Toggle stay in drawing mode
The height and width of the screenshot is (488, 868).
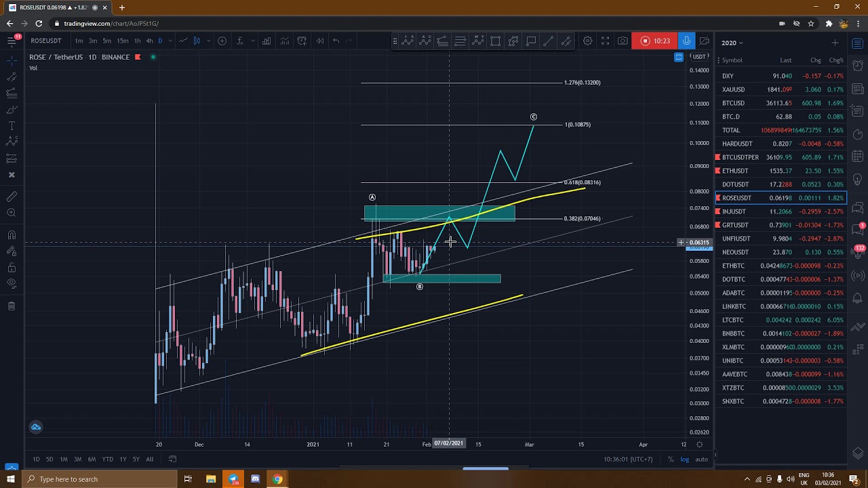[12, 251]
